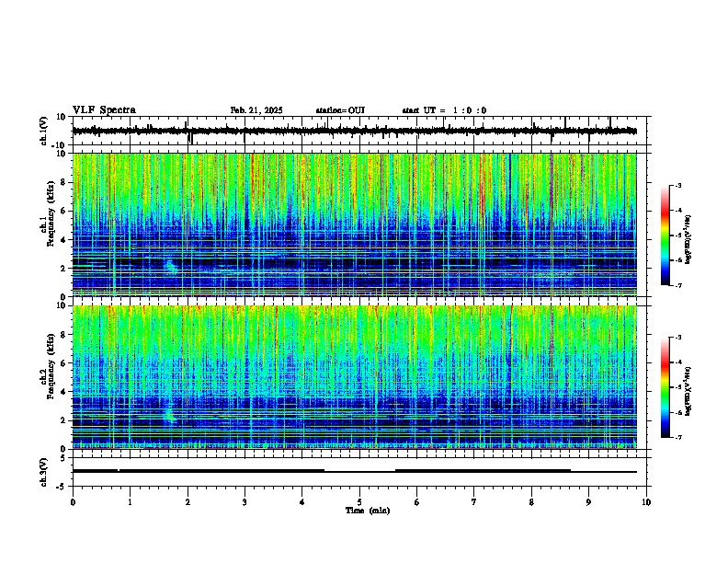728x563 pixels.
Task: Click the ch.2 colorbar label log(PSD)(V²/Hz)
Action: tap(688, 391)
